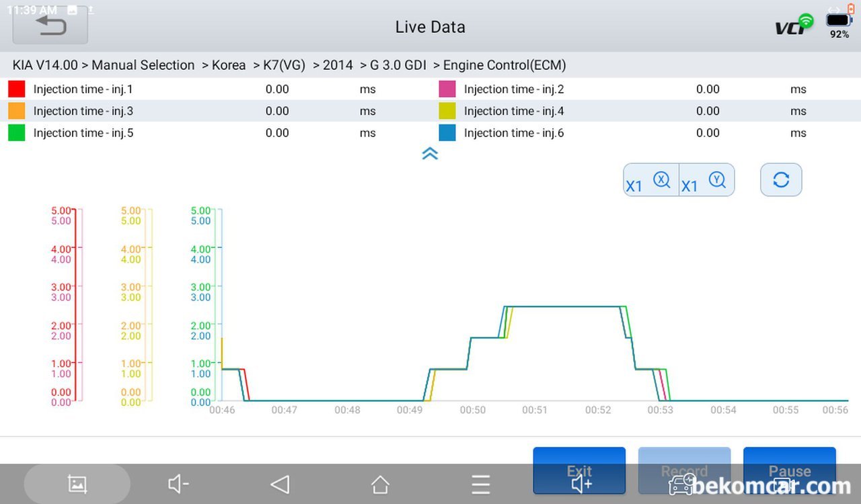Zoom the X axis (X1 magnifier)
Screen dimensions: 861x504
click(650, 180)
